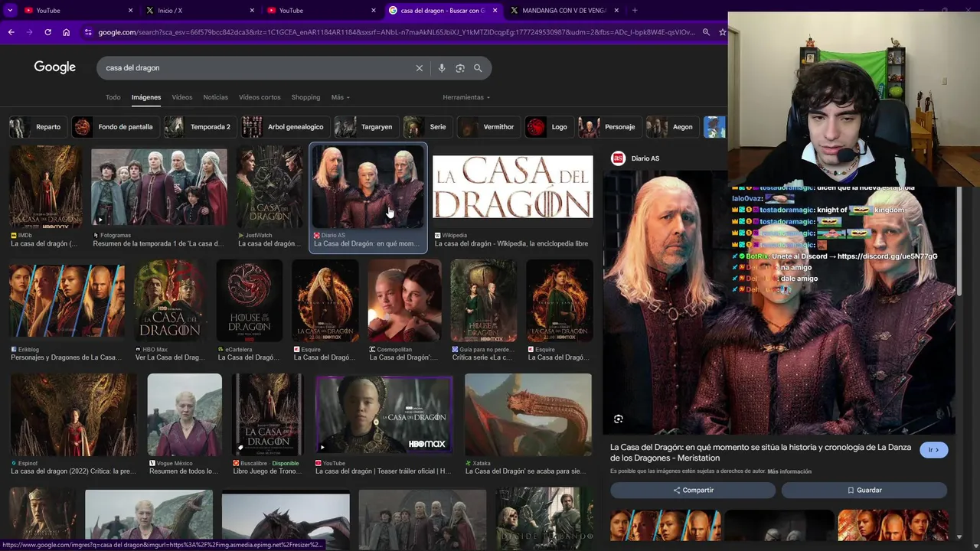Open IMDb poster thumbnail result
The width and height of the screenshot is (980, 551).
[x=46, y=187]
